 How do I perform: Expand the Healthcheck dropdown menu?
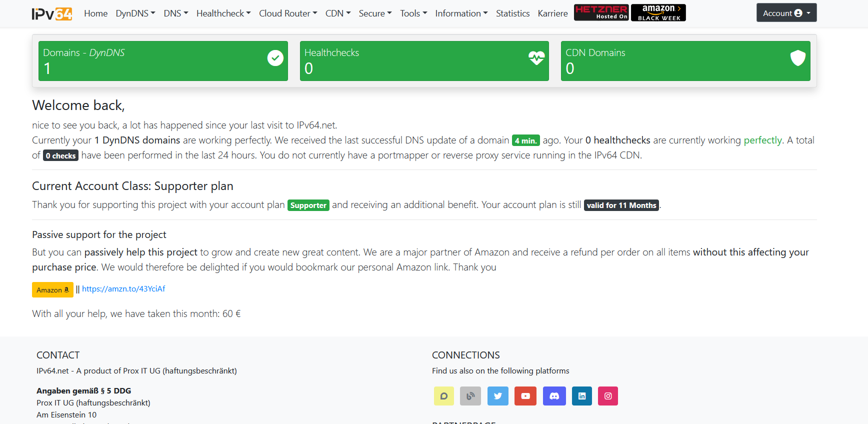click(x=223, y=13)
